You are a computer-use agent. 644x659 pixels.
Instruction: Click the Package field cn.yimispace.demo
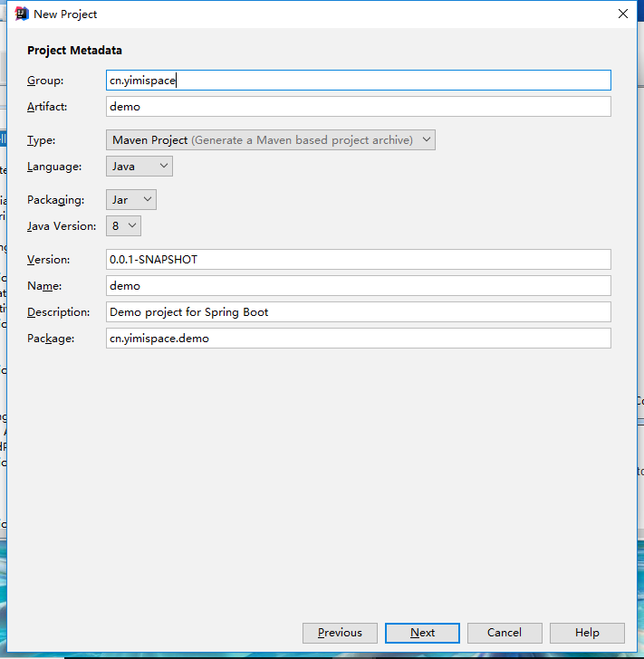click(359, 339)
